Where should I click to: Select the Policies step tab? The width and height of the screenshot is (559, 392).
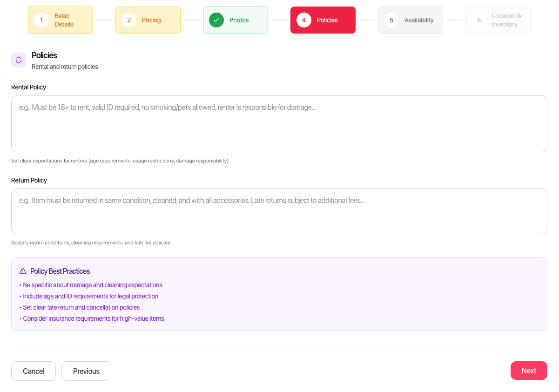323,20
